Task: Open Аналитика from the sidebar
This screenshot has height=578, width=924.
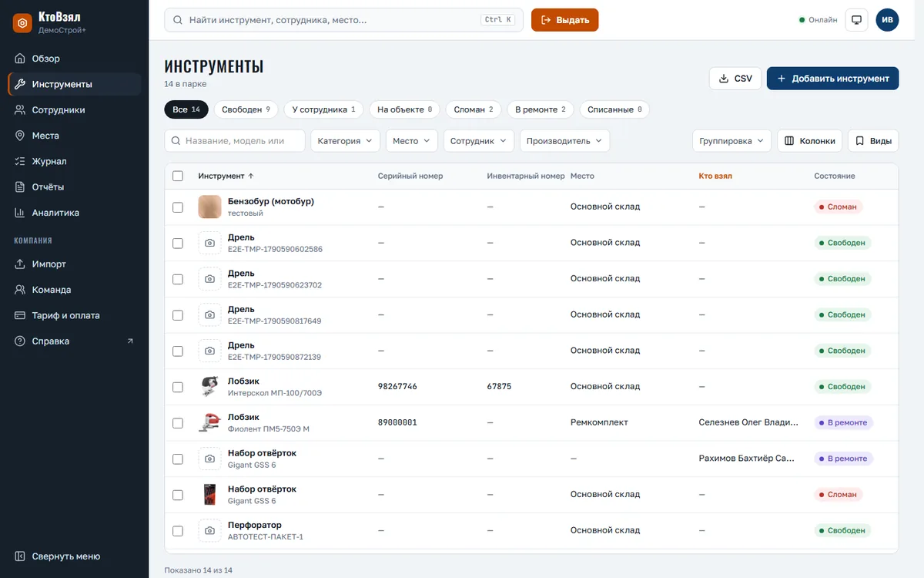Action: pos(74,213)
